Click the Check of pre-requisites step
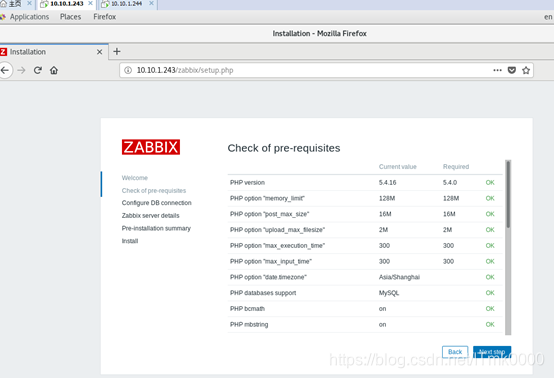 tap(154, 190)
